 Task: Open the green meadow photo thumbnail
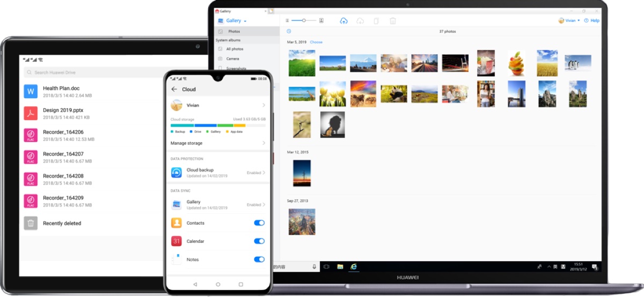pos(302,63)
